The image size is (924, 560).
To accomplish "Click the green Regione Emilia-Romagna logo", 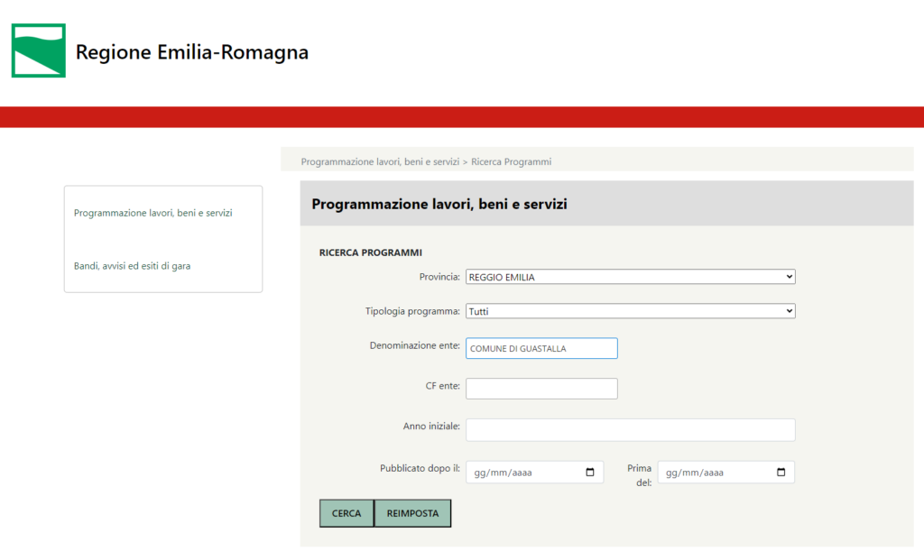I will pyautogui.click(x=38, y=50).
